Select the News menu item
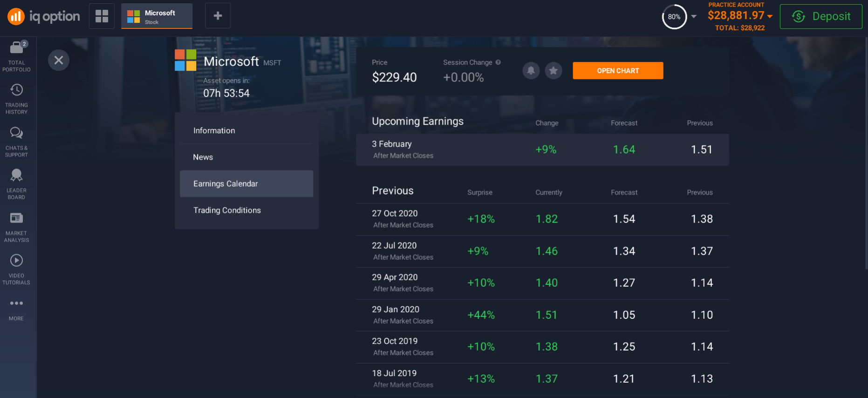868x398 pixels. tap(246, 157)
